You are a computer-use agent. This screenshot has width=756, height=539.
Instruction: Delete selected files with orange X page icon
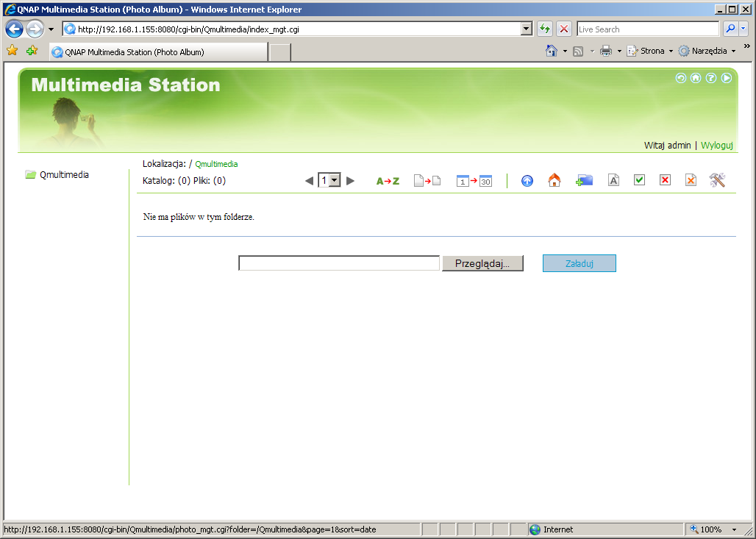coord(691,180)
